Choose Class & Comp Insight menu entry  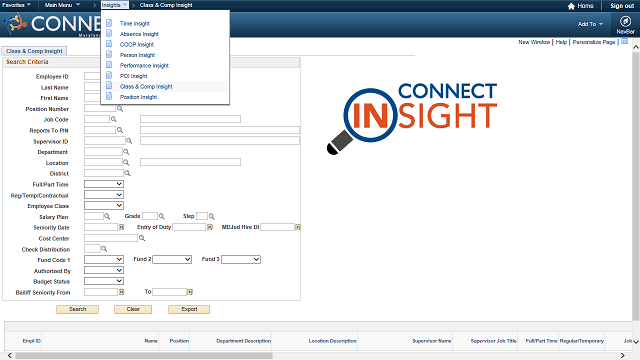coord(146,87)
